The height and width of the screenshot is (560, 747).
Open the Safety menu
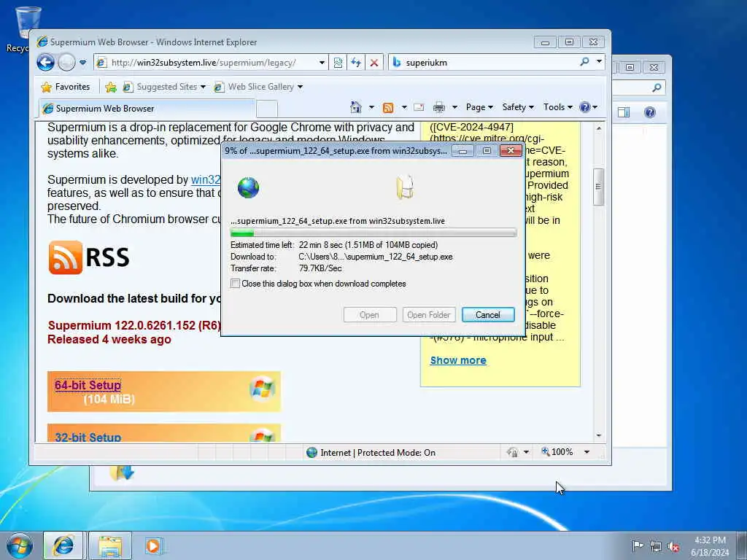coord(518,107)
